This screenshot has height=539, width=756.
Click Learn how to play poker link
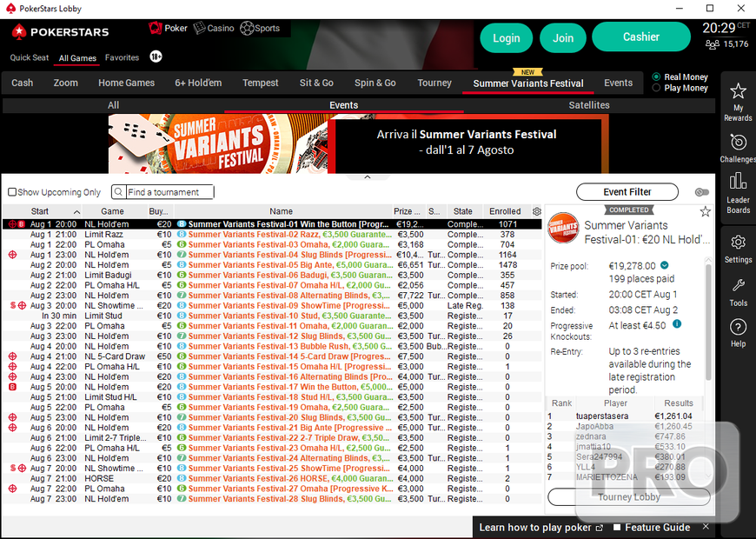535,528
